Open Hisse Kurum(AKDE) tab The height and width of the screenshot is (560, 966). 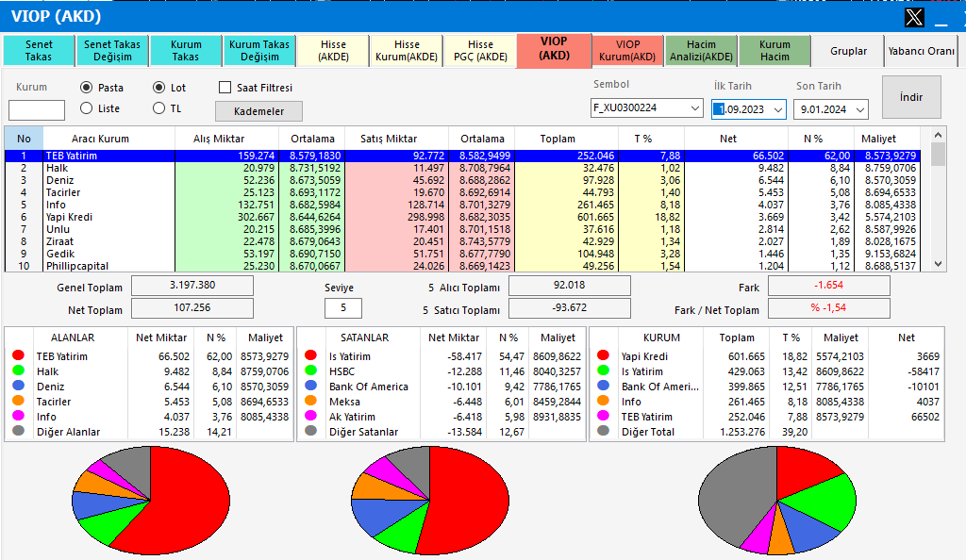point(407,51)
